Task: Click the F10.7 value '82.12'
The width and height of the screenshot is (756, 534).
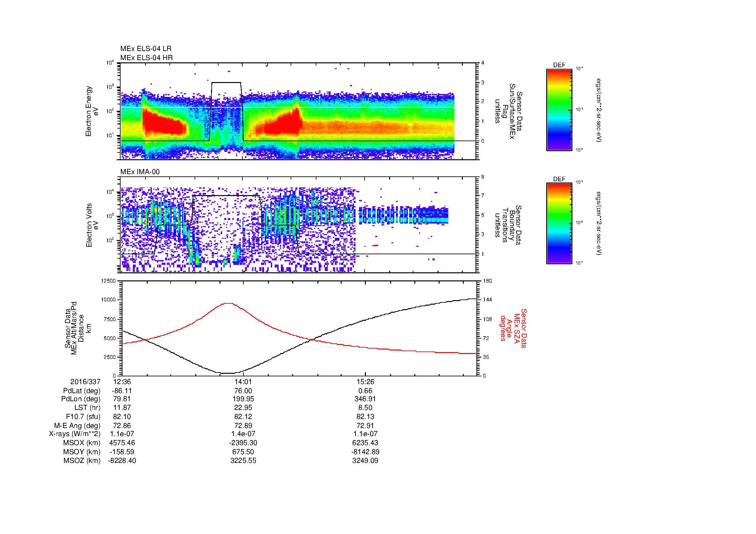Action: (243, 416)
